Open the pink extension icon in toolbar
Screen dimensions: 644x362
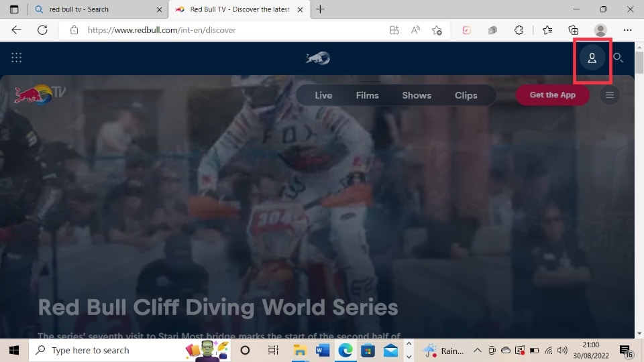point(467,30)
